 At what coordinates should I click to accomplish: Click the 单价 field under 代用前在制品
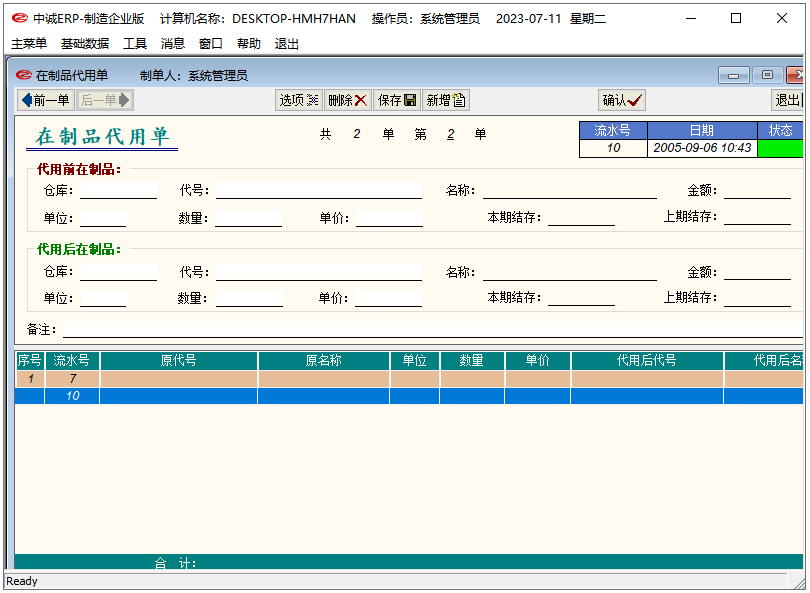tap(390, 218)
